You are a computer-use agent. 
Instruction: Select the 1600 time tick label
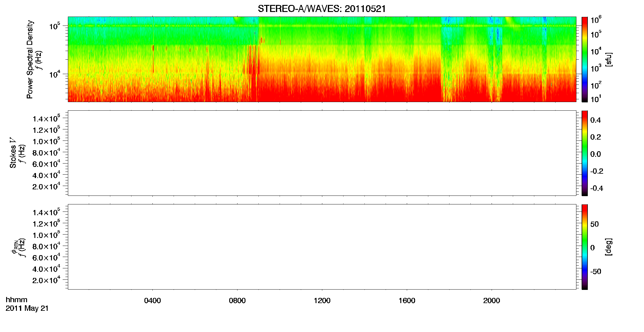[x=407, y=301]
